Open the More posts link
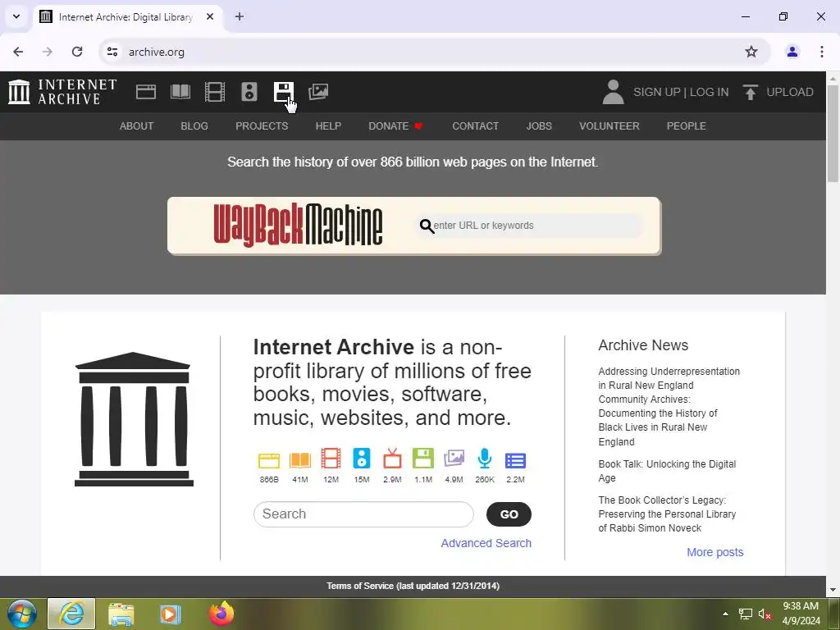840x630 pixels. 714,552
